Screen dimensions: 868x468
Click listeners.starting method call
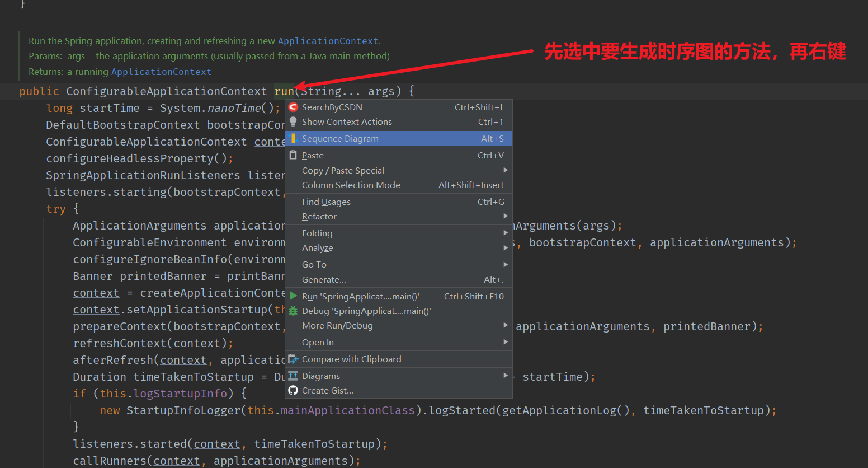click(106, 192)
